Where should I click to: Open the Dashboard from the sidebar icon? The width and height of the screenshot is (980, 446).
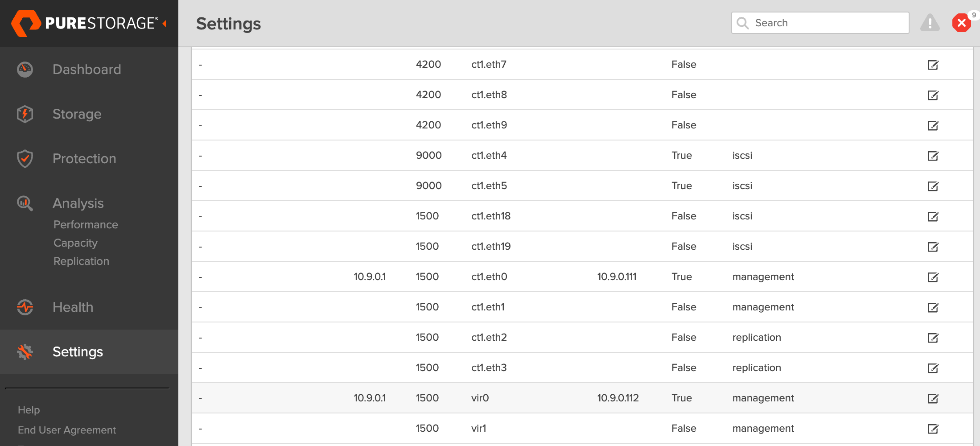pyautogui.click(x=25, y=69)
